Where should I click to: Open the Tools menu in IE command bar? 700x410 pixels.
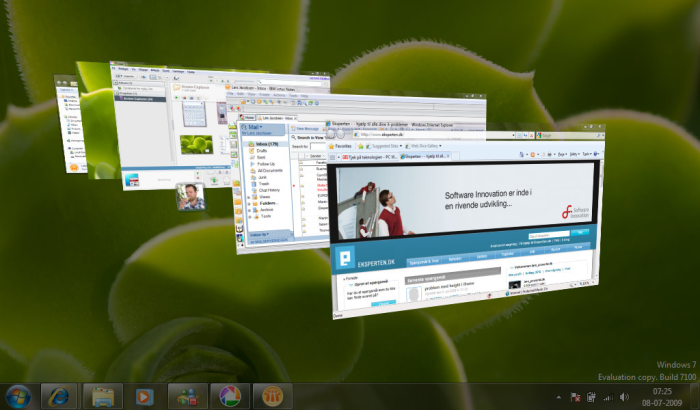(587, 154)
